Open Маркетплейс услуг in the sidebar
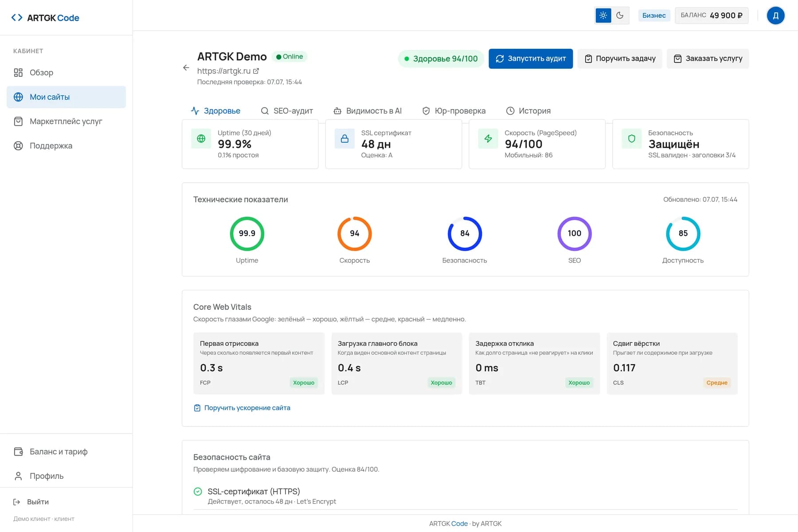Image resolution: width=798 pixels, height=532 pixels. click(66, 121)
